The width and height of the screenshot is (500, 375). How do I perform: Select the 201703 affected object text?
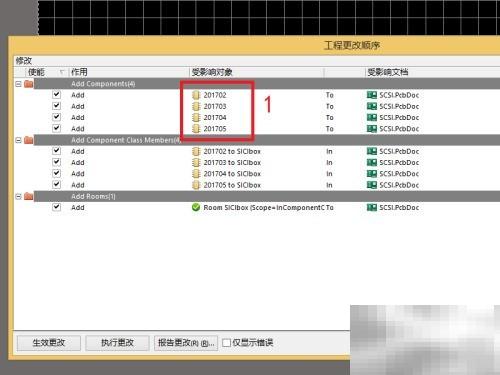215,106
